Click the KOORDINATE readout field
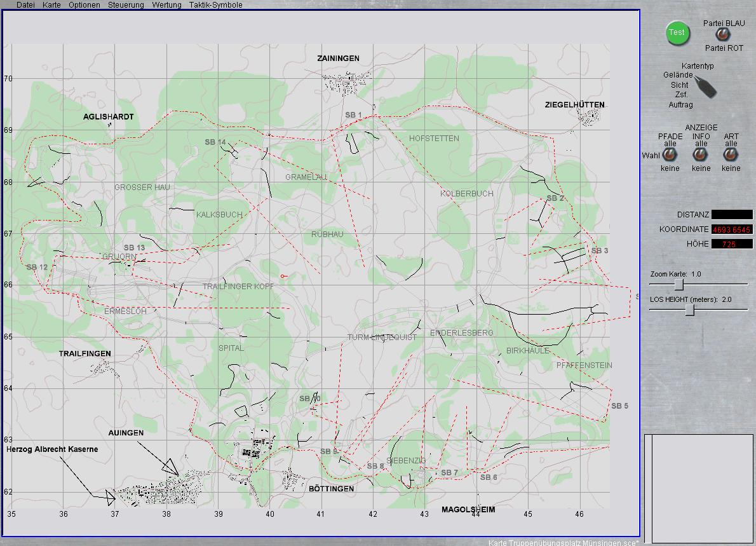This screenshot has width=756, height=546. coord(731,229)
